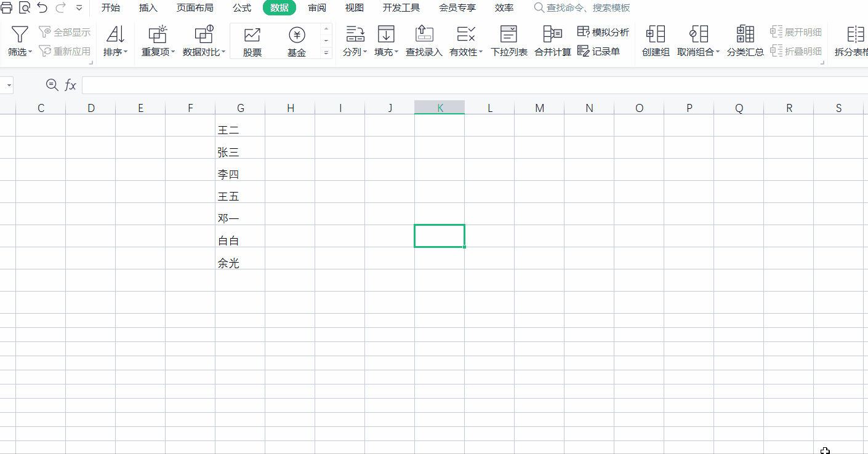The image size is (868, 454).
Task: Click the Print icon in quick access
Action: (x=6, y=8)
